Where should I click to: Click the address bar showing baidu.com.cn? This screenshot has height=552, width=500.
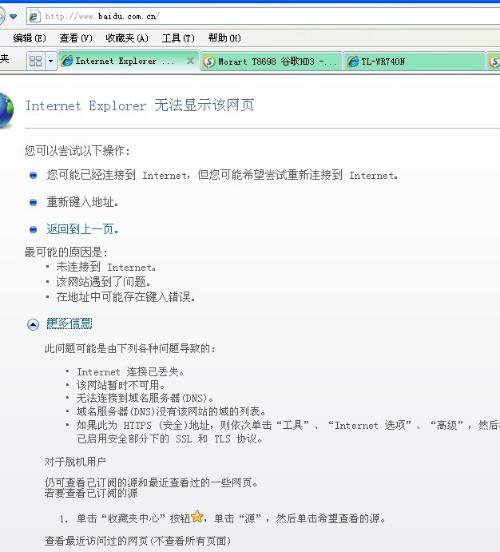coord(263,16)
